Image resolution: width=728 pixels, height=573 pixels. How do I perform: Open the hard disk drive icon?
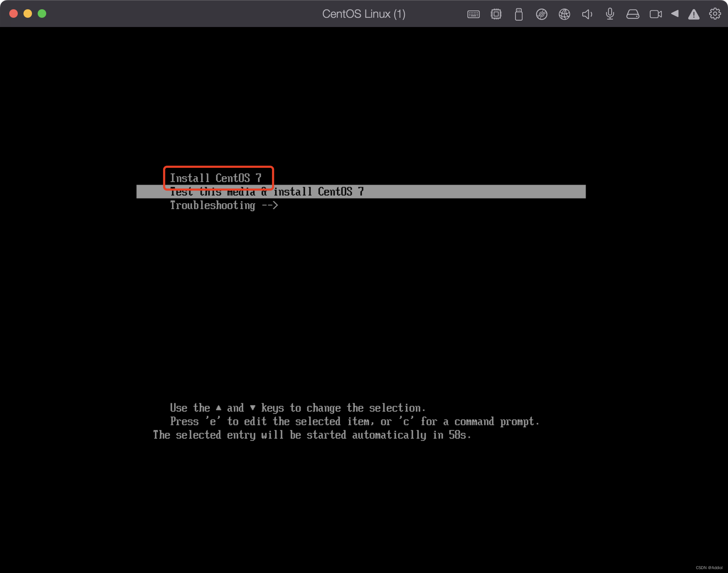click(x=633, y=14)
